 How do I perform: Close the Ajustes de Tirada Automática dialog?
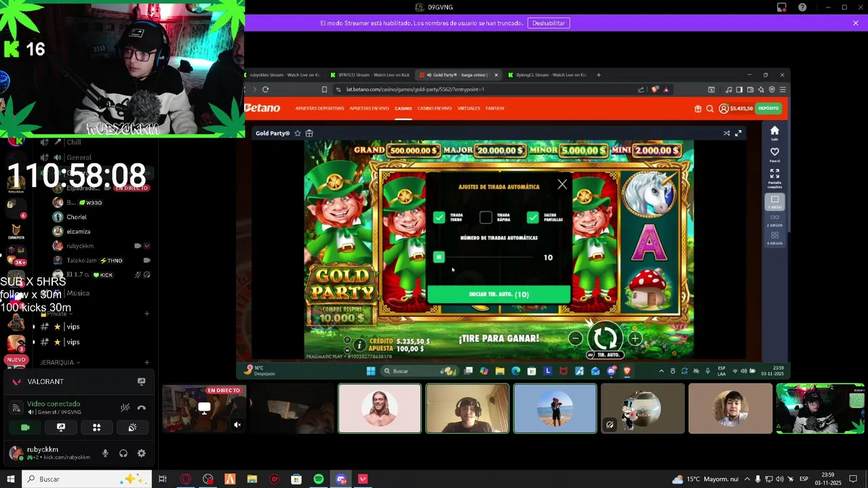(x=562, y=184)
